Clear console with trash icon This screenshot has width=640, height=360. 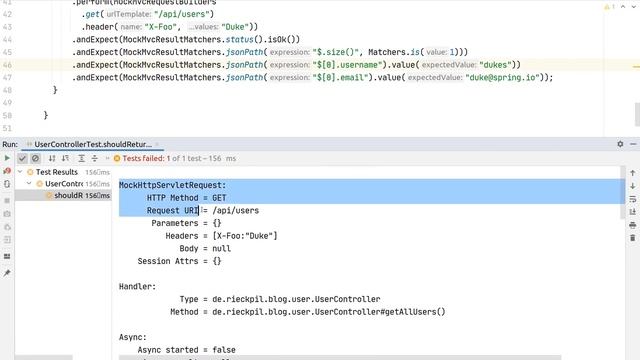(x=633, y=238)
